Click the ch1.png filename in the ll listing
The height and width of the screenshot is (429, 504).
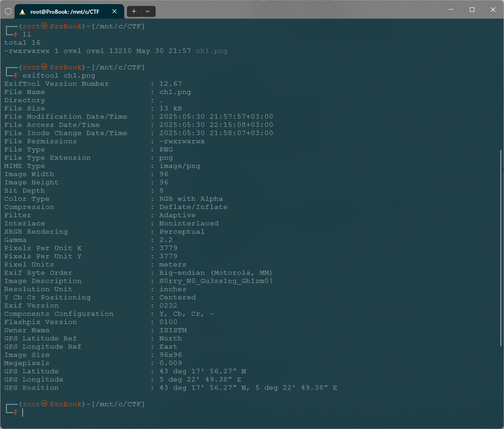pyautogui.click(x=211, y=51)
